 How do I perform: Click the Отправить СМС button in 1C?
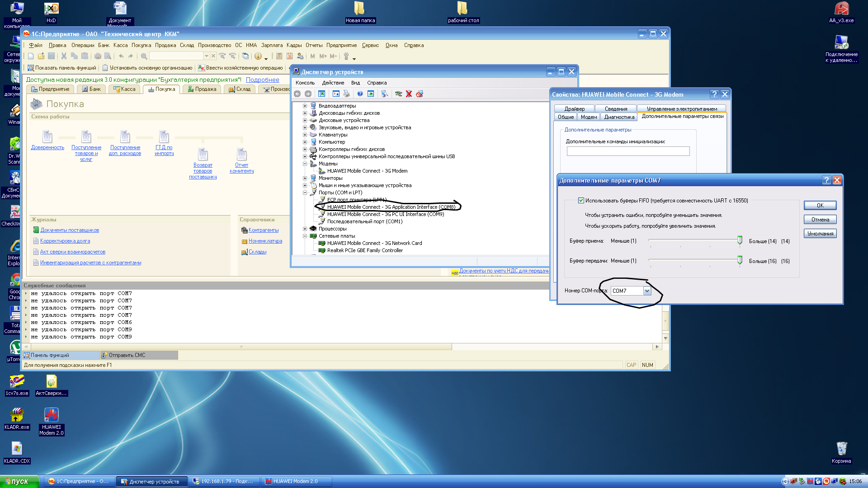[x=139, y=355]
